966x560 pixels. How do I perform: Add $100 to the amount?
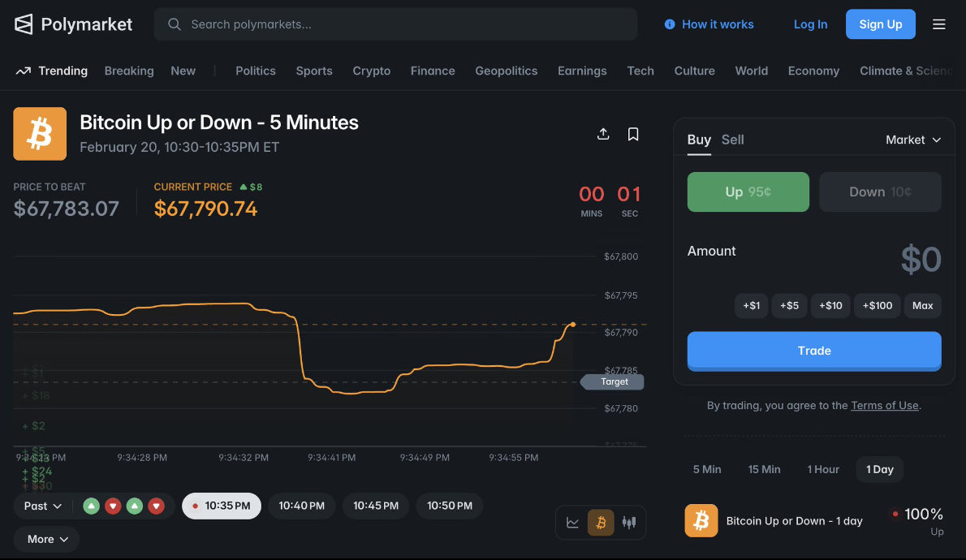pyautogui.click(x=878, y=306)
